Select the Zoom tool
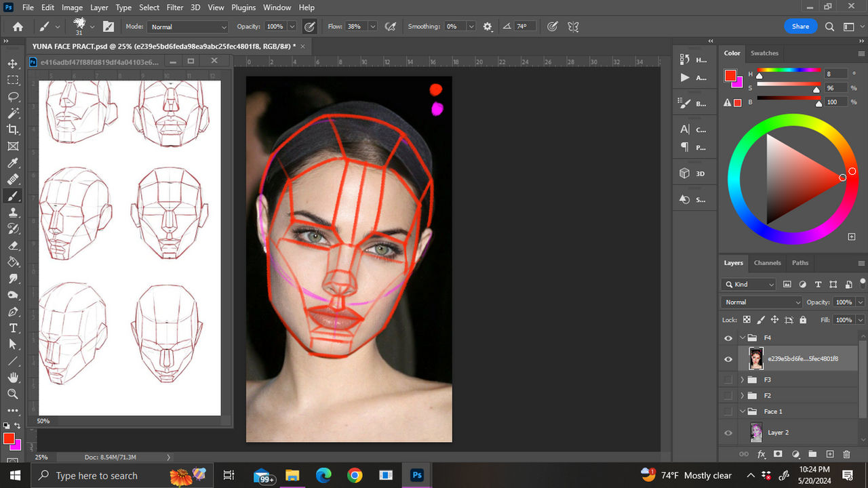 tap(14, 394)
